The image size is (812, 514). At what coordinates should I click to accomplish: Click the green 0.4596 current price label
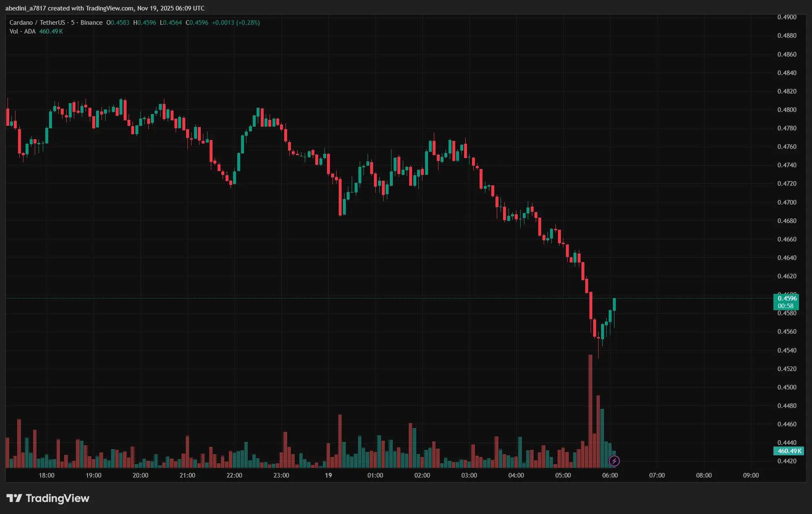(786, 299)
